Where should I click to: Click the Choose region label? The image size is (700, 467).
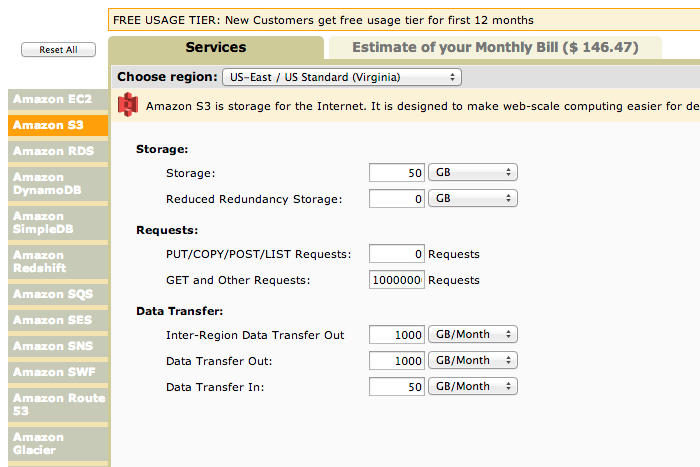(x=167, y=77)
